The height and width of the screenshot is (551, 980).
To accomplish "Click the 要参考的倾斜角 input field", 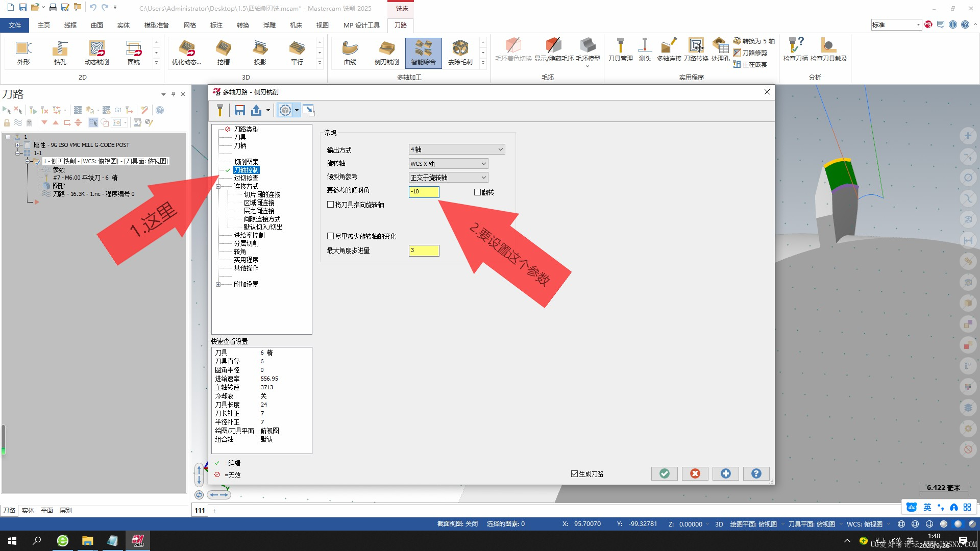I will point(424,192).
